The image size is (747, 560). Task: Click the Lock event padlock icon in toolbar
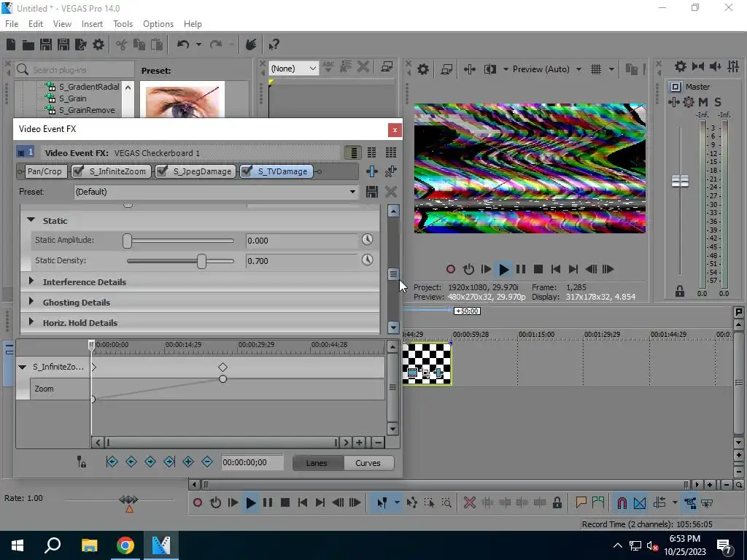click(x=557, y=503)
